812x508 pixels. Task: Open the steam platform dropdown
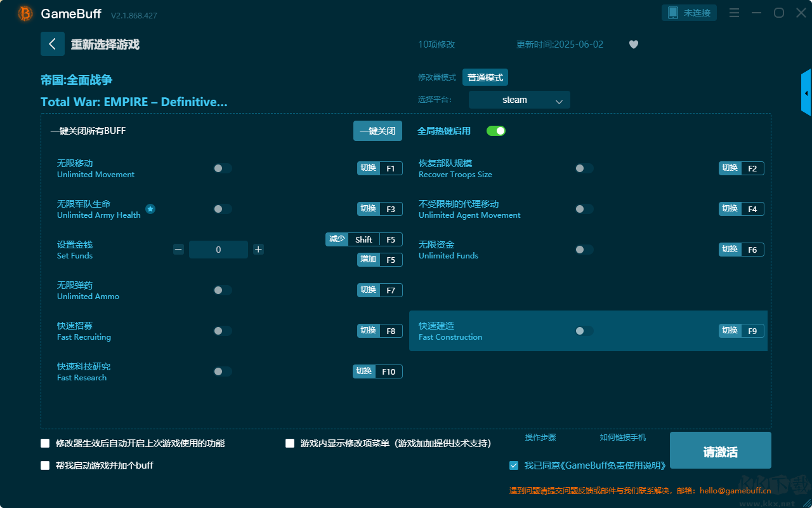(x=519, y=100)
